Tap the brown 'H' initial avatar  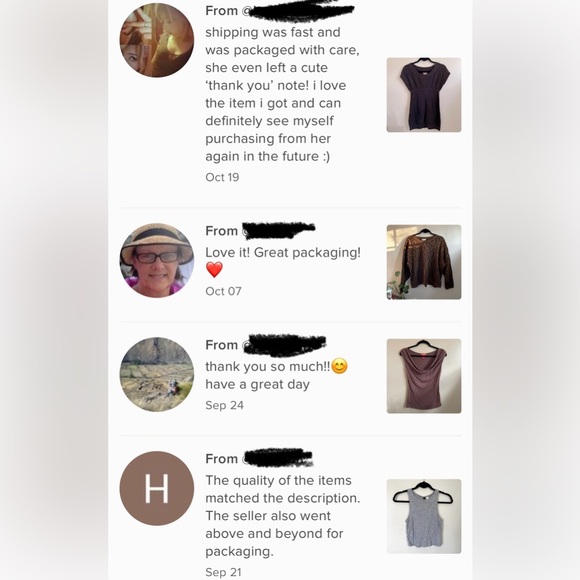click(156, 488)
